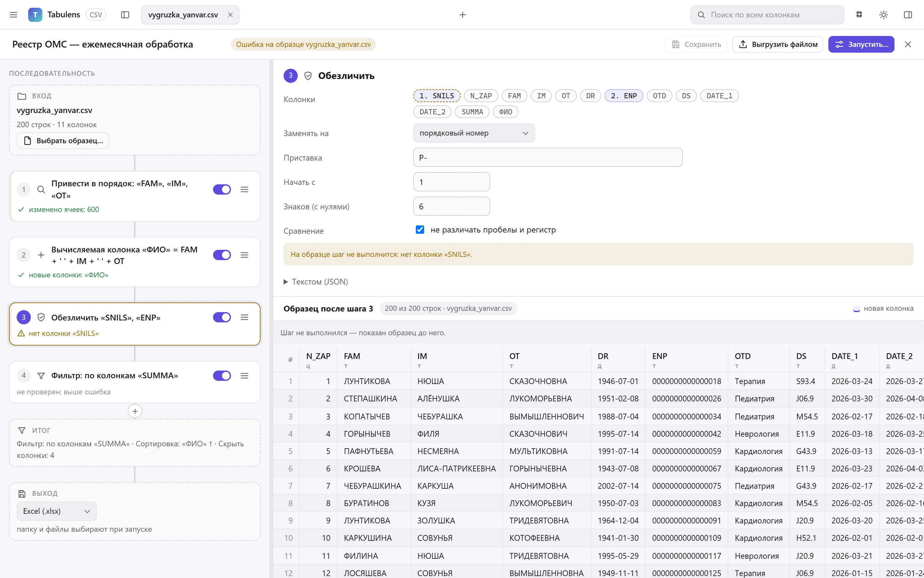Open step 1 drag handle menu
Screen dimensions: 924x578
click(x=244, y=189)
